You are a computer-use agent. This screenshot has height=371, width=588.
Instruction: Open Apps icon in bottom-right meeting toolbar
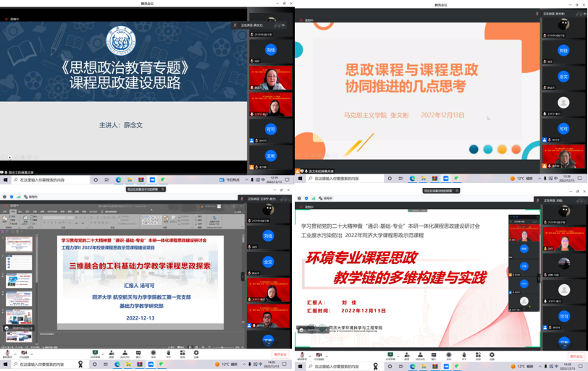(477, 354)
